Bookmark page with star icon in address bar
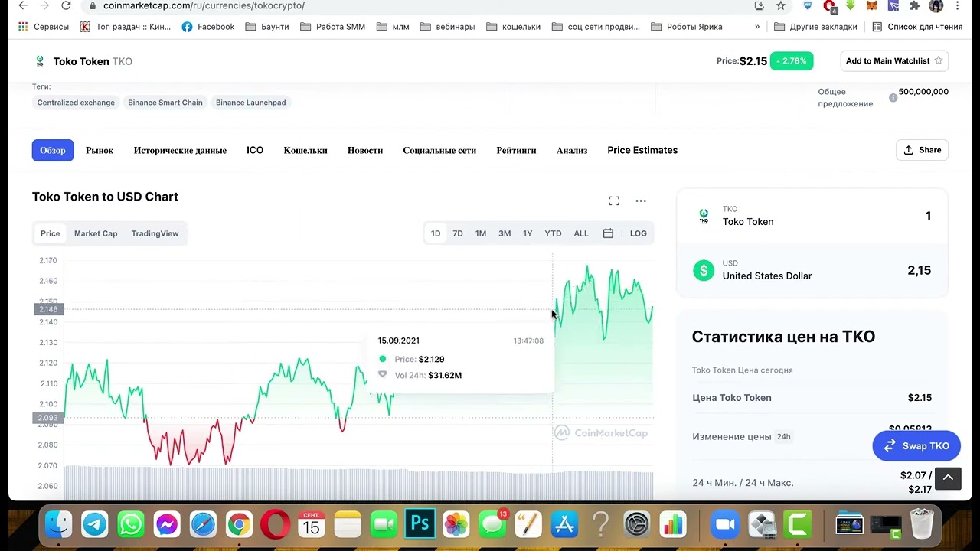The image size is (980, 551). tap(780, 5)
